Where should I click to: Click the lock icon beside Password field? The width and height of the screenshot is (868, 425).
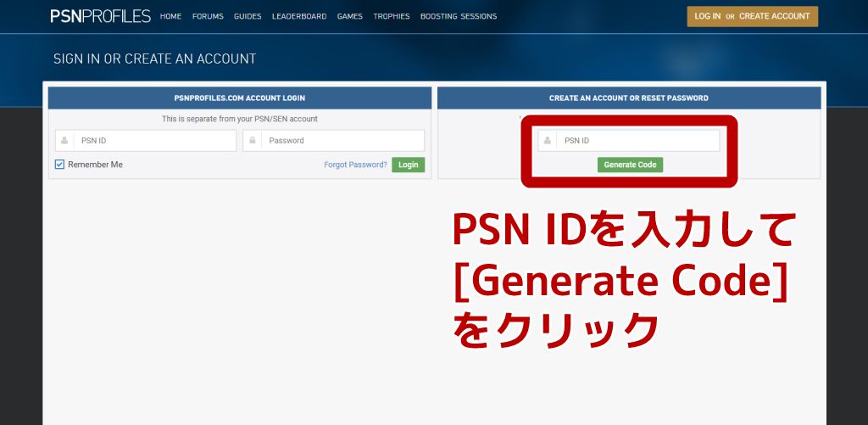(x=253, y=141)
